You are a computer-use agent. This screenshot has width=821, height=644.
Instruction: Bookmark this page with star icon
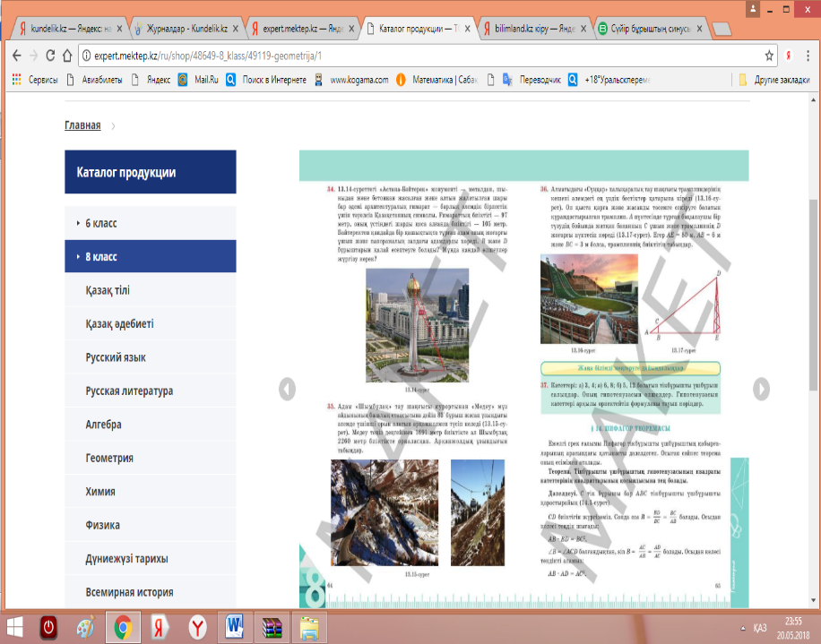point(769,56)
